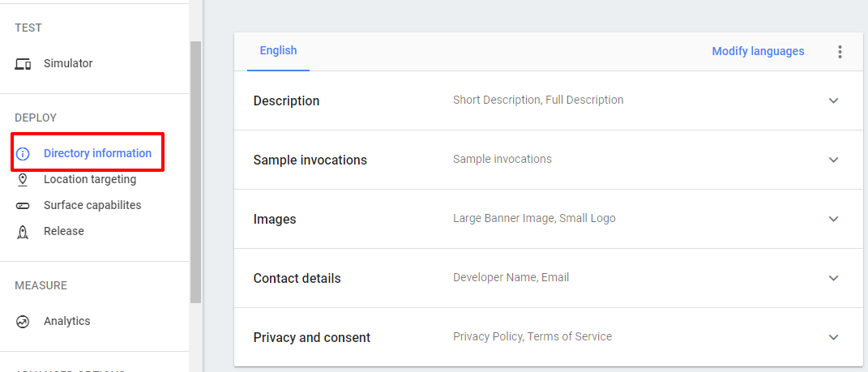
Task: Open Simulator from the sidebar
Action: tap(68, 64)
